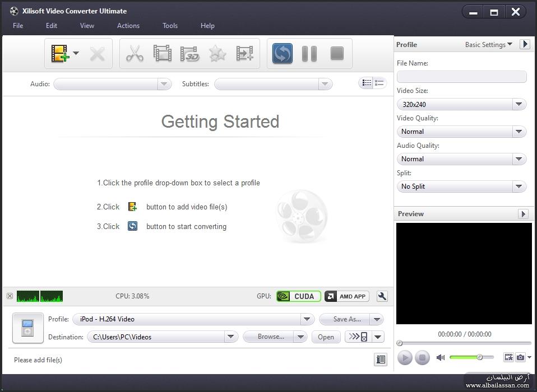Screen dimensions: 537x392
Task: Collapse the Profile panel arrow
Action: 525,44
